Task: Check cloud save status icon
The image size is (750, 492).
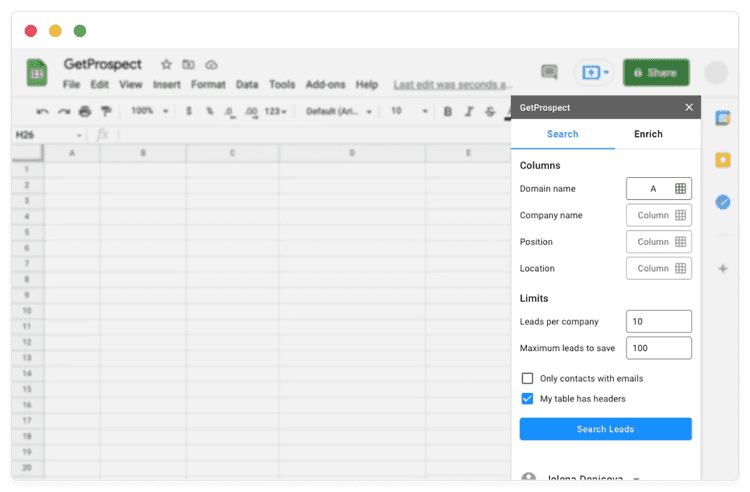Action: (x=211, y=65)
